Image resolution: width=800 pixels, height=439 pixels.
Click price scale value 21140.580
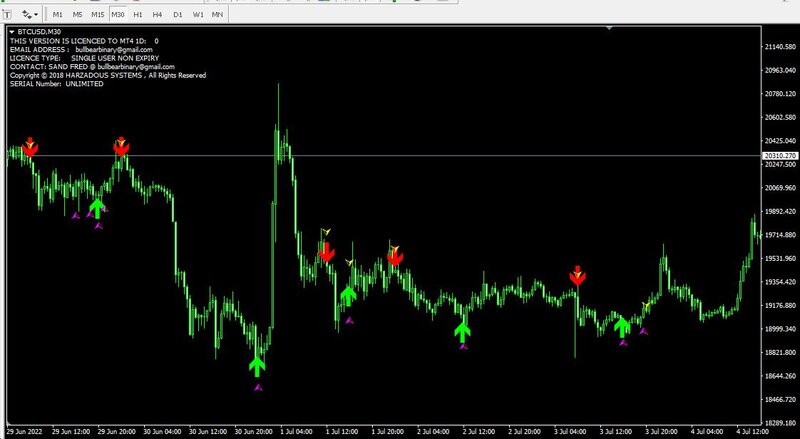click(x=781, y=47)
